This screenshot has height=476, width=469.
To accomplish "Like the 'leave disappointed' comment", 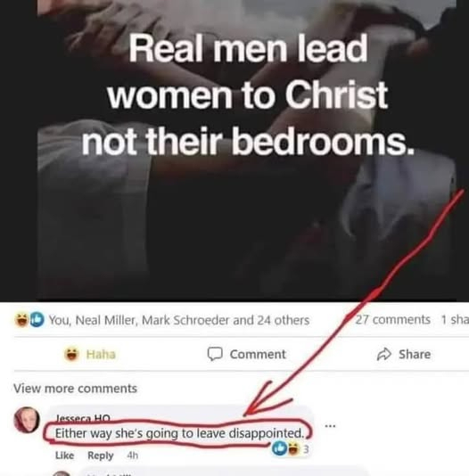I will 65,455.
